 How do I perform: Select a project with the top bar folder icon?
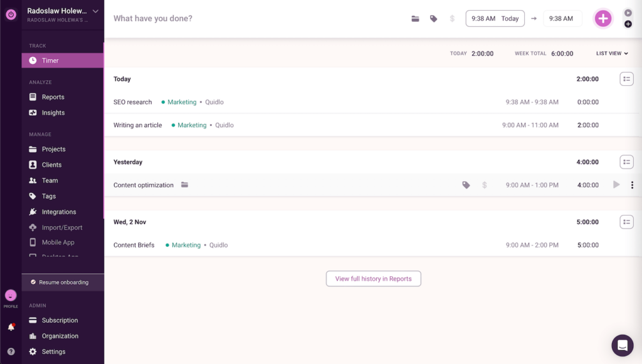[415, 19]
